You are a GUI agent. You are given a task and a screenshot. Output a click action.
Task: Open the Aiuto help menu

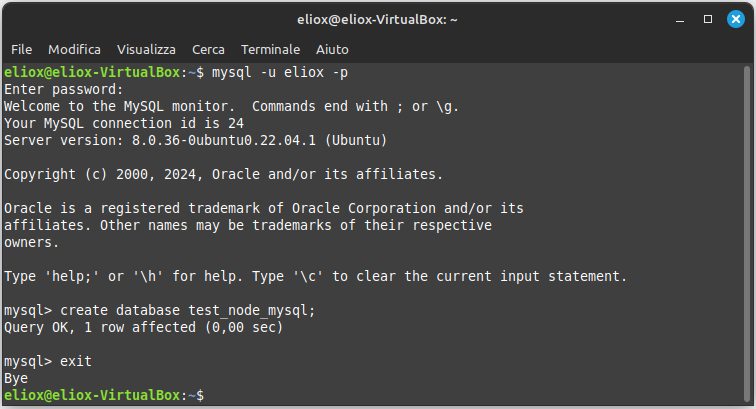click(332, 49)
